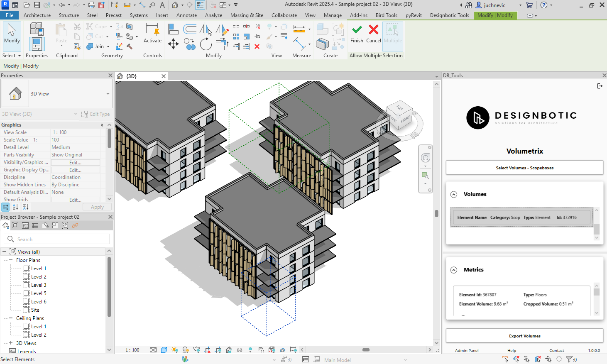Screen dimensions: 607x364
Task: Switch to the Architecture ribbon tab
Action: (37, 15)
